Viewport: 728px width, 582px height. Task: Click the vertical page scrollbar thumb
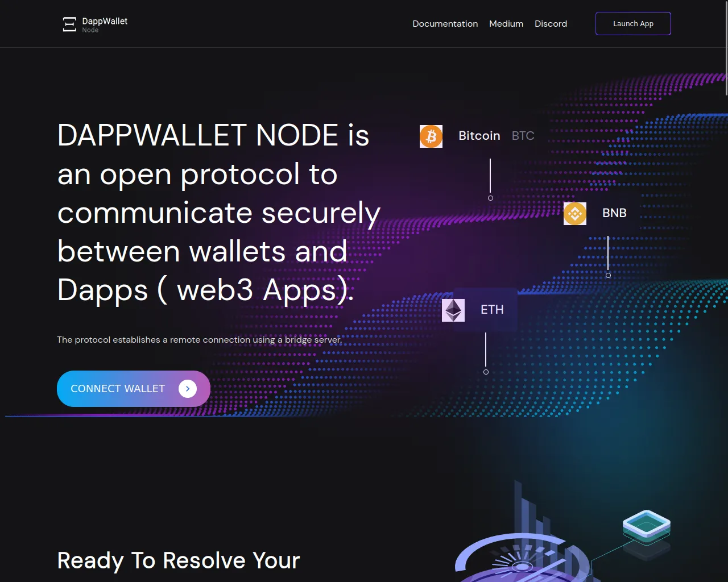[726, 48]
